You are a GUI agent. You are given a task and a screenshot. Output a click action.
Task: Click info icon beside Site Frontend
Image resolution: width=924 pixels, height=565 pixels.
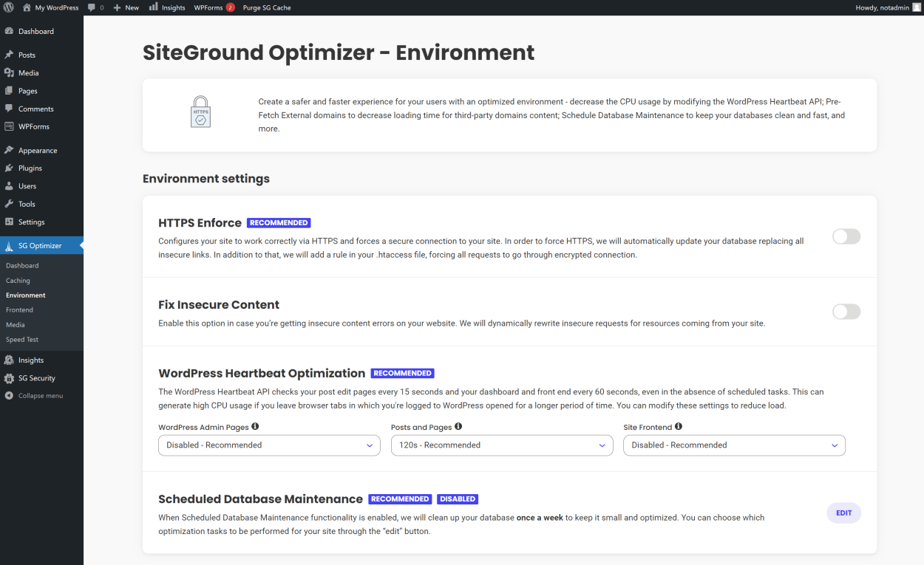[679, 427]
